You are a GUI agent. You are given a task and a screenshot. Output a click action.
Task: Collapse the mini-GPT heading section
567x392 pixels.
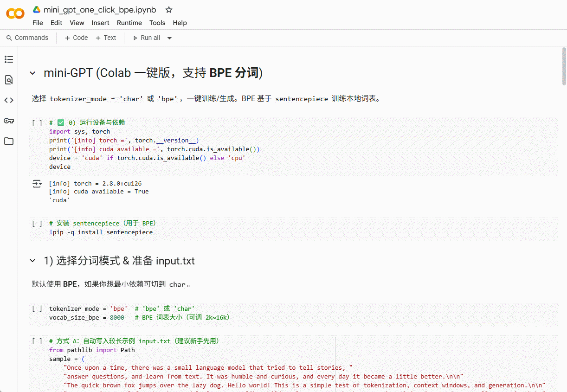(x=32, y=73)
